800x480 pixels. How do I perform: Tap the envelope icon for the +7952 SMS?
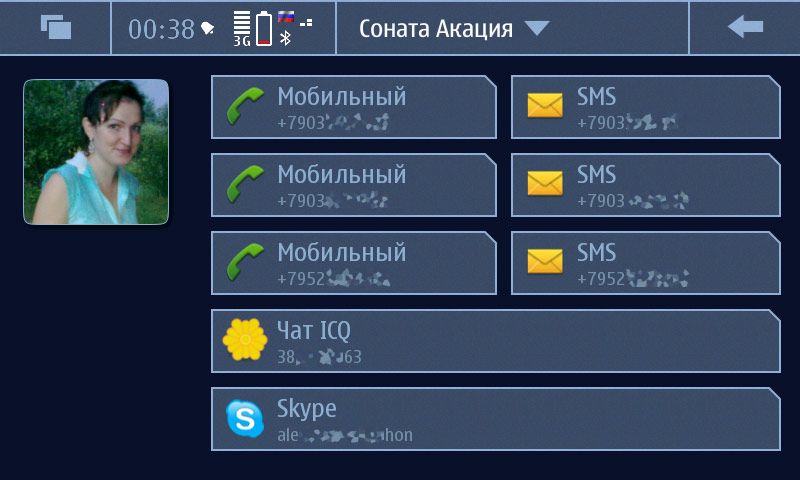pyautogui.click(x=545, y=262)
